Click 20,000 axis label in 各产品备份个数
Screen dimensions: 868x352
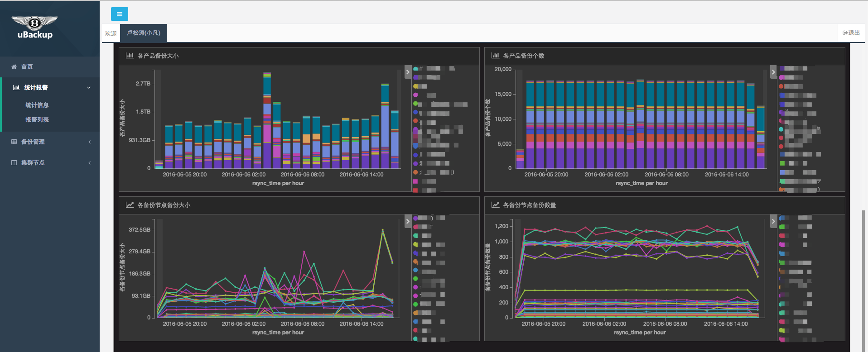[x=503, y=69]
